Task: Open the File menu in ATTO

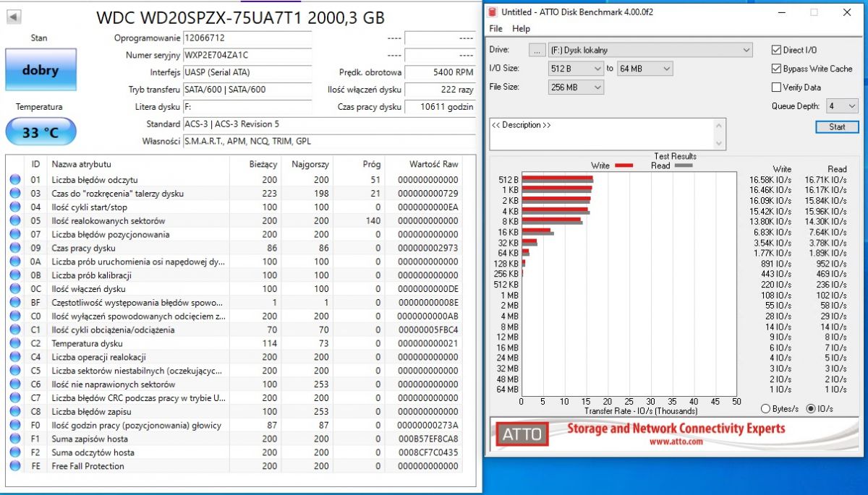Action: point(495,29)
